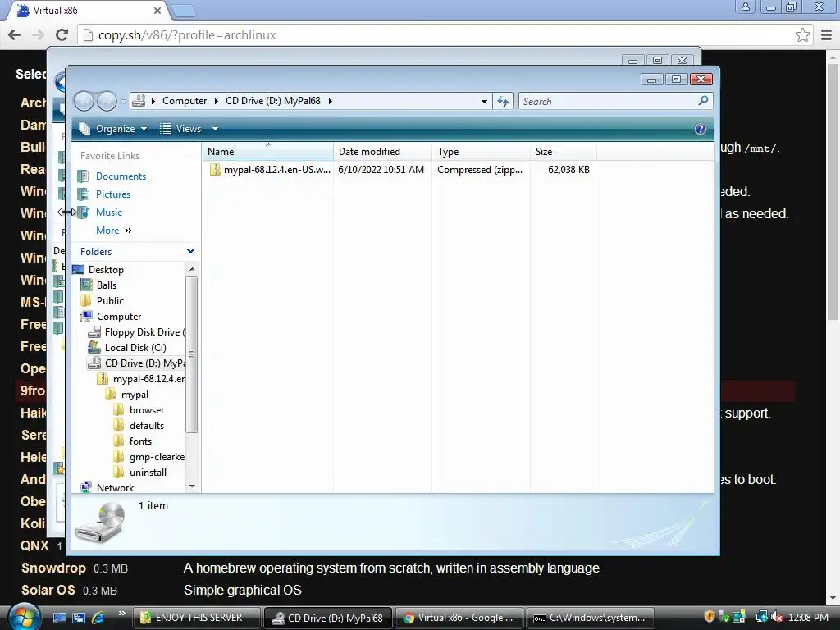Switch to the Virtual x86 tab
Viewport: 840px width, 630px height.
[89, 11]
